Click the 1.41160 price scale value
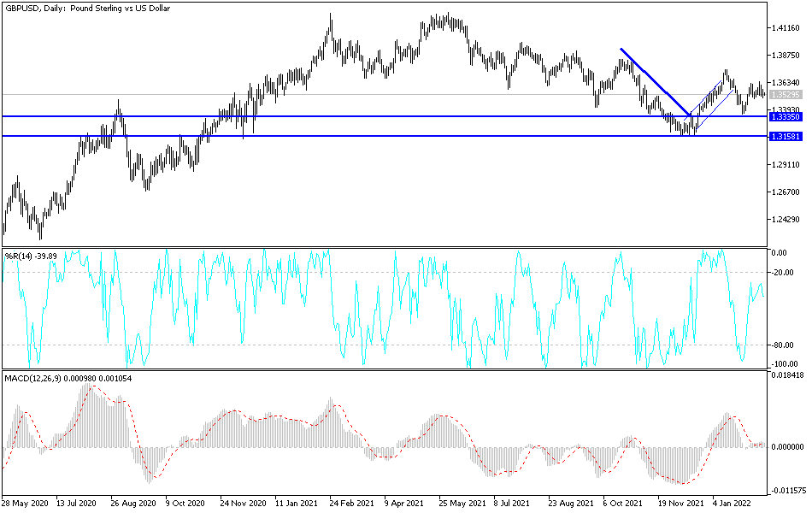Viewport: 812px width, 513px height. coord(785,28)
